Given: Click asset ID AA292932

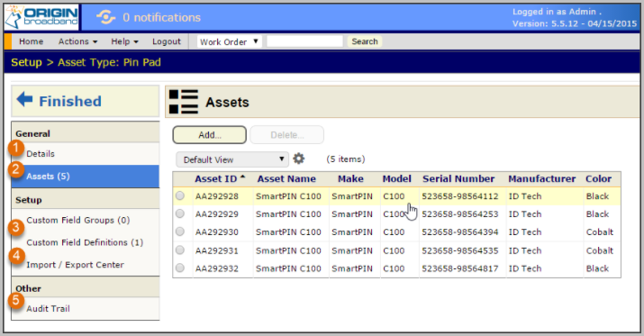Looking at the screenshot, I should (217, 268).
